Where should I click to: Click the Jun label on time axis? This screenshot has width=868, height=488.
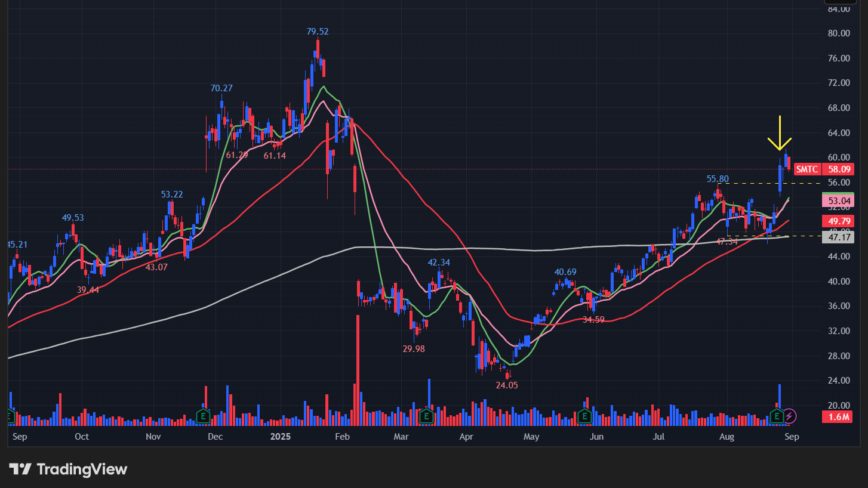[x=596, y=436]
